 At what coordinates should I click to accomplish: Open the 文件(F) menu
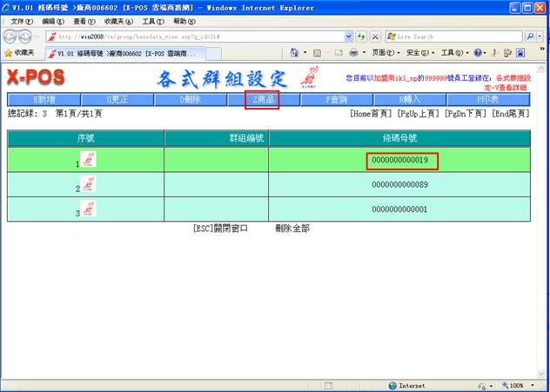(x=22, y=21)
